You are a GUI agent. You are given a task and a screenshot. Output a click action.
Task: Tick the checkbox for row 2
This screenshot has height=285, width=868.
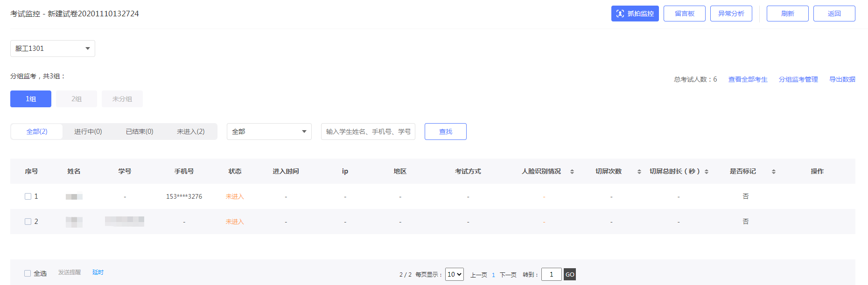[x=28, y=222]
